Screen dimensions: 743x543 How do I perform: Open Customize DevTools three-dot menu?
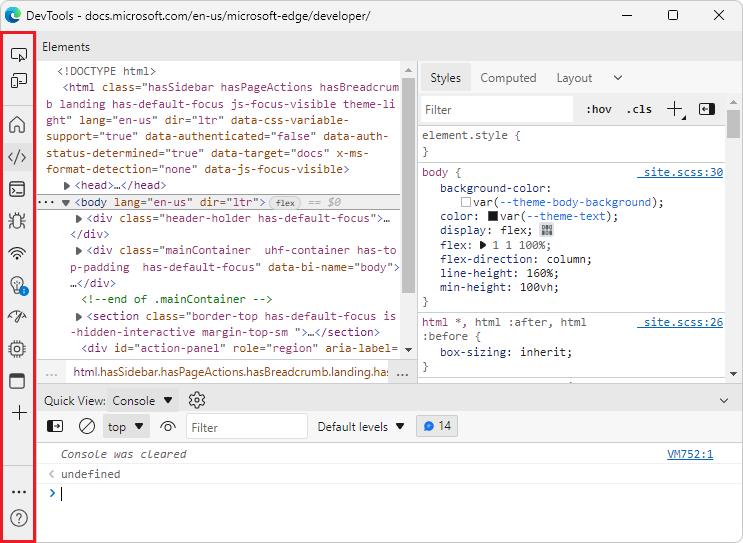click(18, 492)
